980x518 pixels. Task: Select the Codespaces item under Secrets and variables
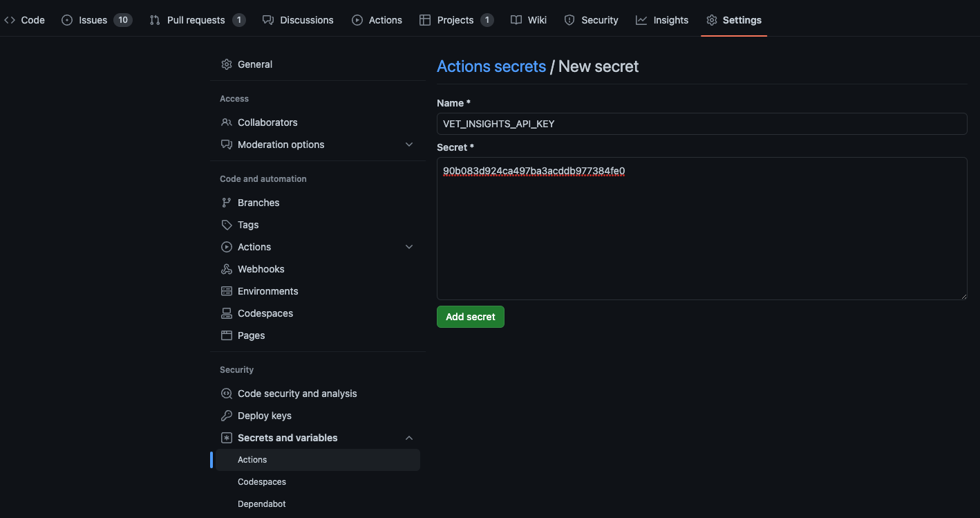coord(261,481)
